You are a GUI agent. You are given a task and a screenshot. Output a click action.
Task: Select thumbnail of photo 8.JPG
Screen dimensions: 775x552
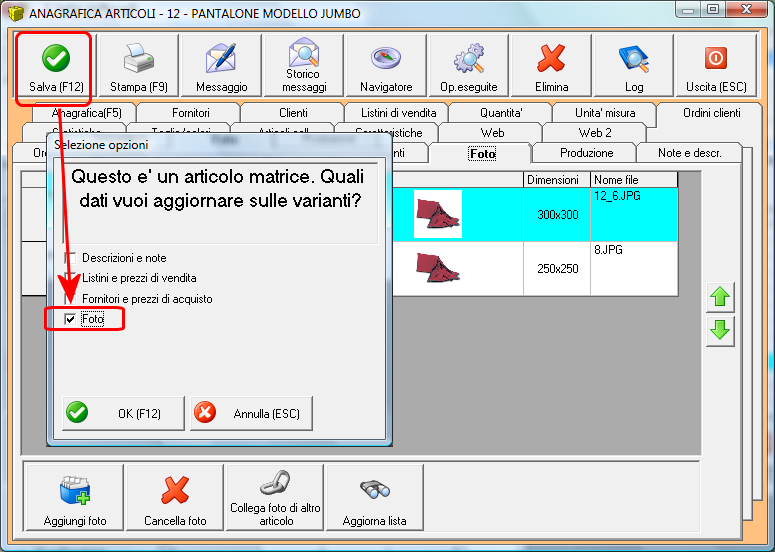[438, 268]
